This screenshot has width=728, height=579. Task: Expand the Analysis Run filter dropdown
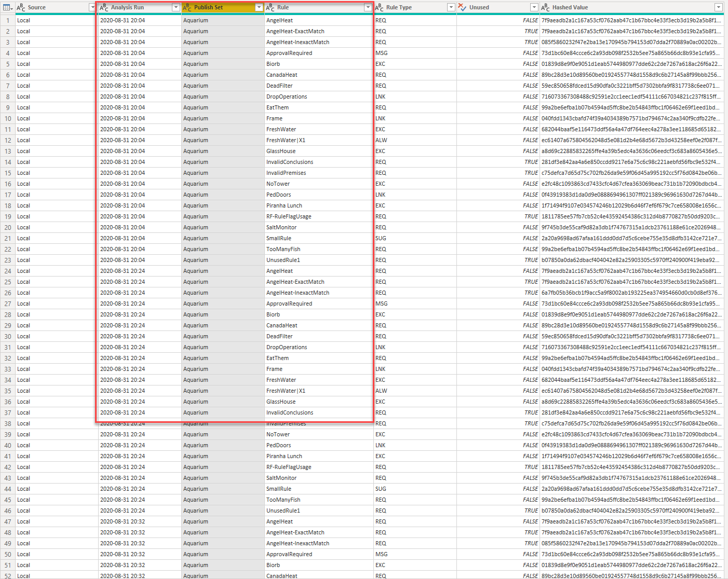tap(176, 7)
